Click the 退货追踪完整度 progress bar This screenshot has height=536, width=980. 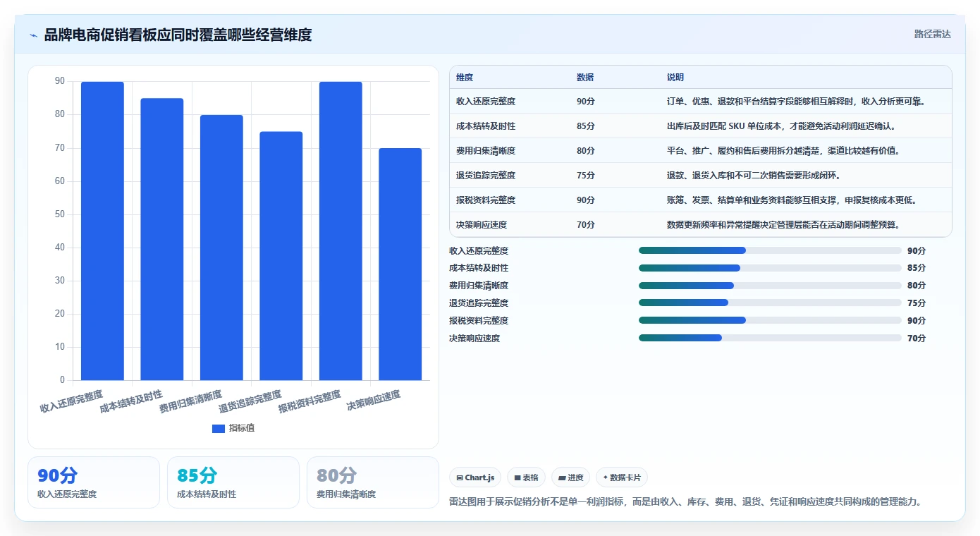770,303
